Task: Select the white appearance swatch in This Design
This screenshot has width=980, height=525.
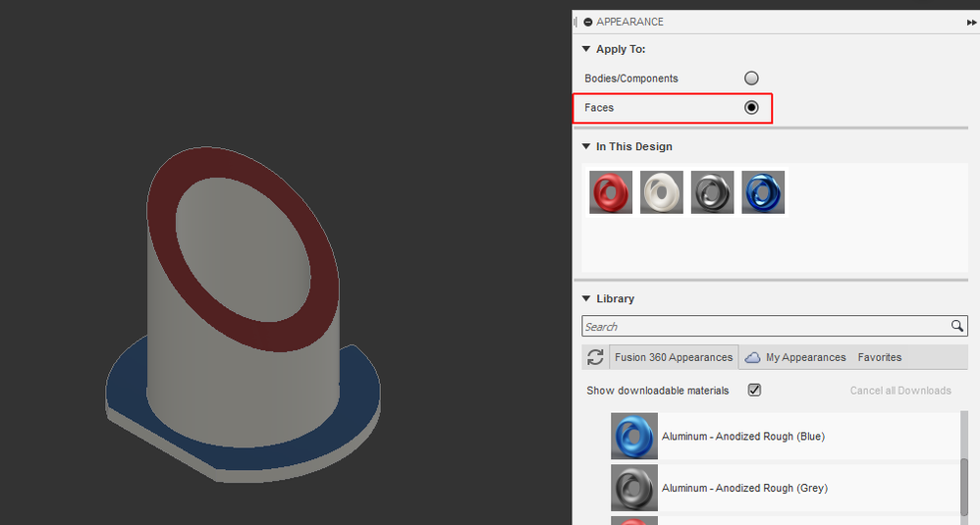Action: coord(661,192)
